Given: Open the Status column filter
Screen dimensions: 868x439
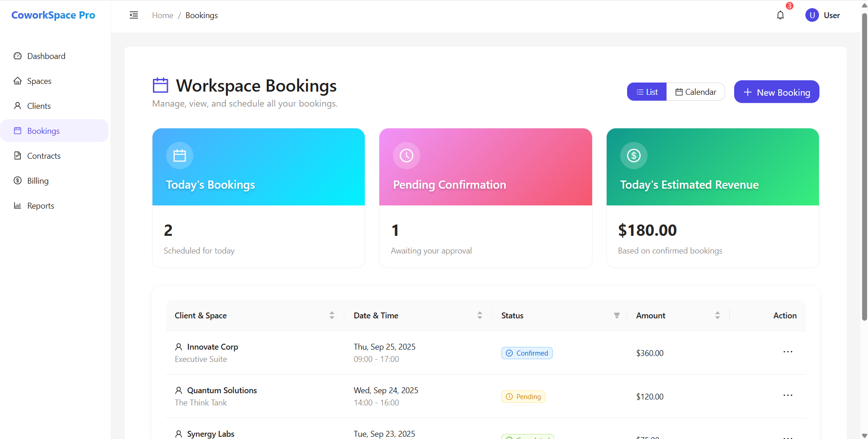Looking at the screenshot, I should (x=617, y=316).
